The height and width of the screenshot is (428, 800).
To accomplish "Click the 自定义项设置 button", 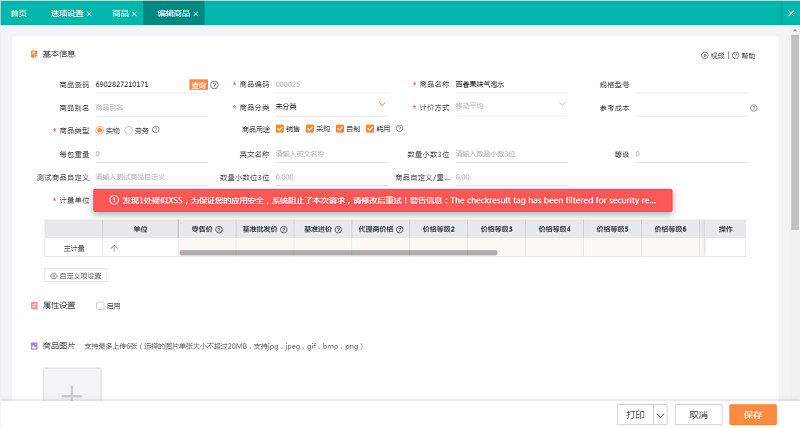I will (76, 275).
